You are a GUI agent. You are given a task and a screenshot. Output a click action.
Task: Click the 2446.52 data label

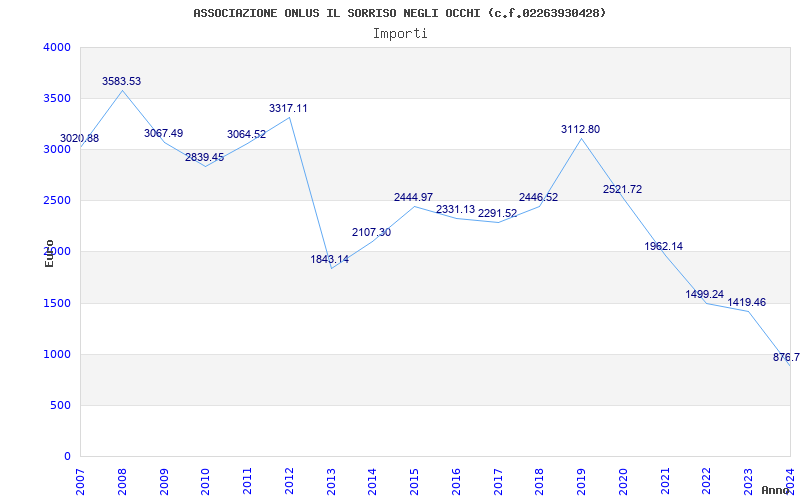pyautogui.click(x=539, y=197)
